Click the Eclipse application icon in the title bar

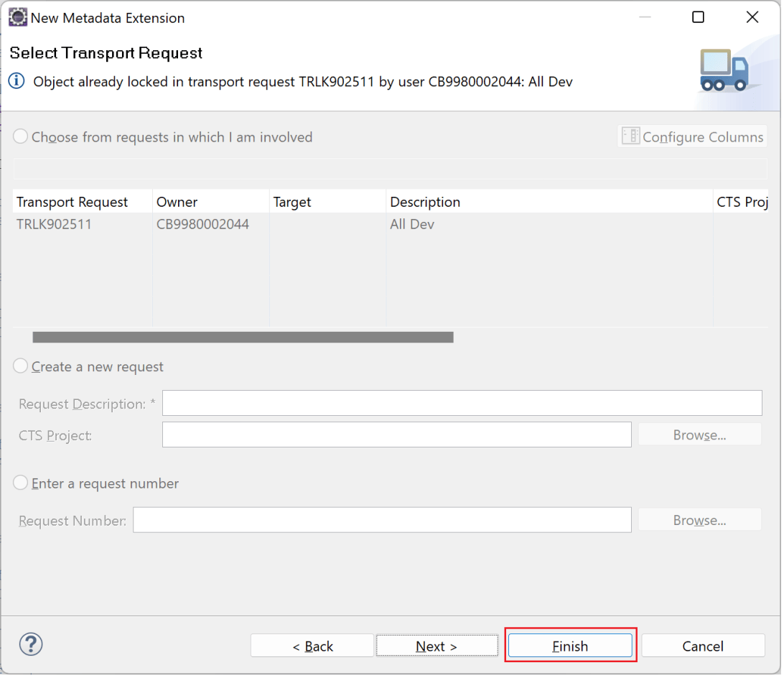(x=17, y=17)
